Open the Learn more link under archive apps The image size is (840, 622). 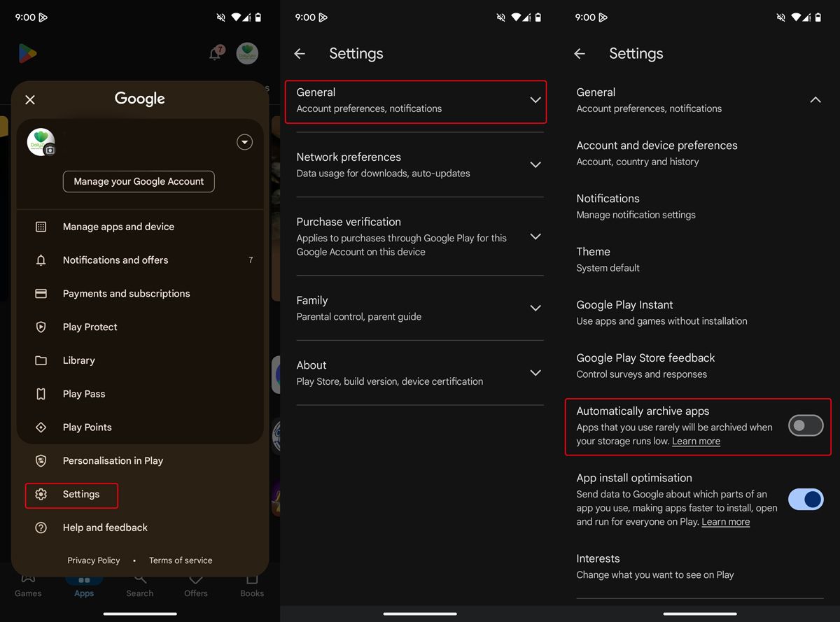tap(696, 441)
